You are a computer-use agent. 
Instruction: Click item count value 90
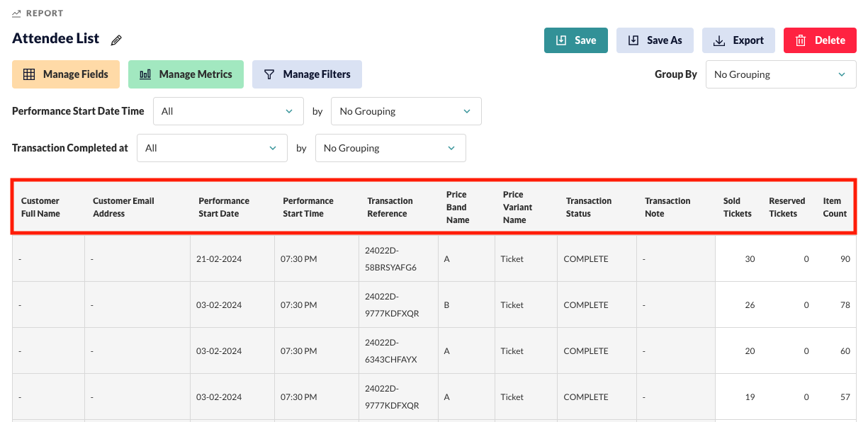tap(845, 259)
